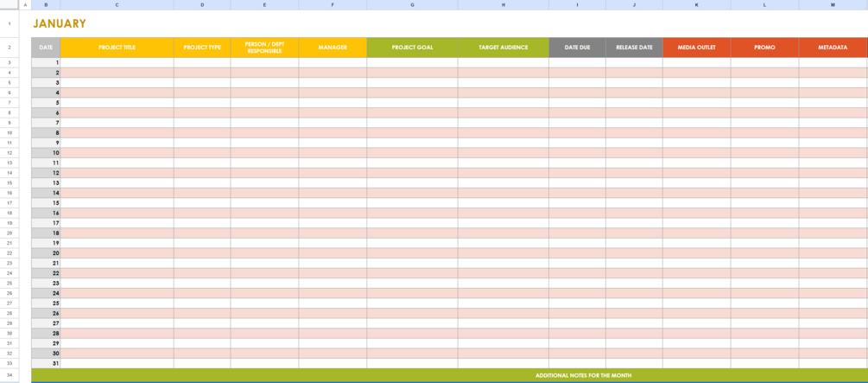Select the METADATA header cell
Viewport: 868px width, 383px height.
(833, 48)
